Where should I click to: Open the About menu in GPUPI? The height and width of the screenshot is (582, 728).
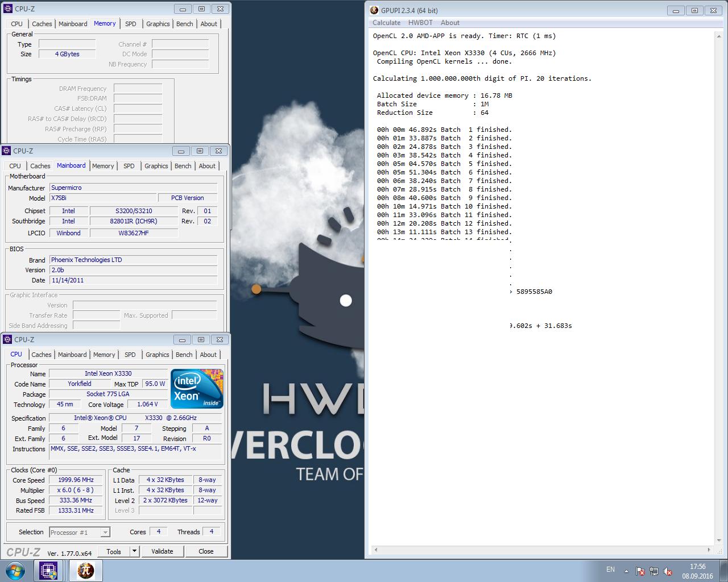point(450,23)
